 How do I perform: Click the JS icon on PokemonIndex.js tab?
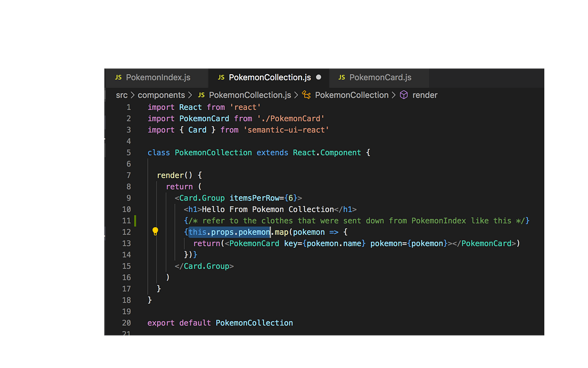pyautogui.click(x=118, y=77)
